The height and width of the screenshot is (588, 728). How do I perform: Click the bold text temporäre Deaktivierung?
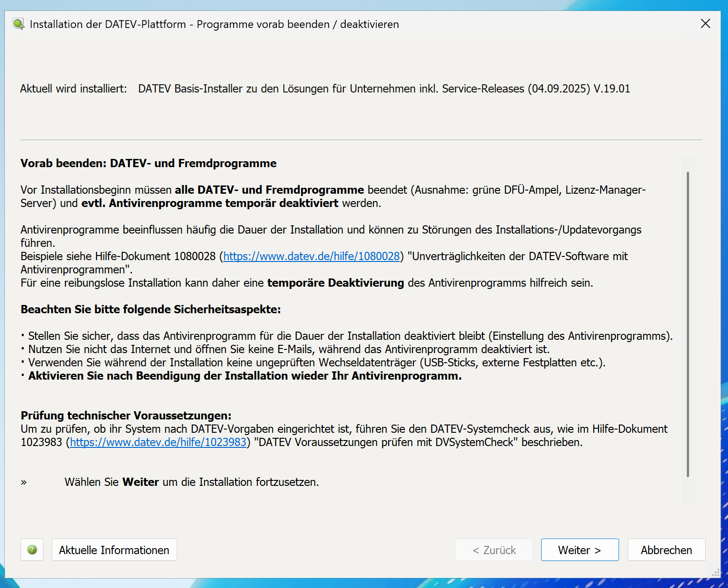[336, 283]
